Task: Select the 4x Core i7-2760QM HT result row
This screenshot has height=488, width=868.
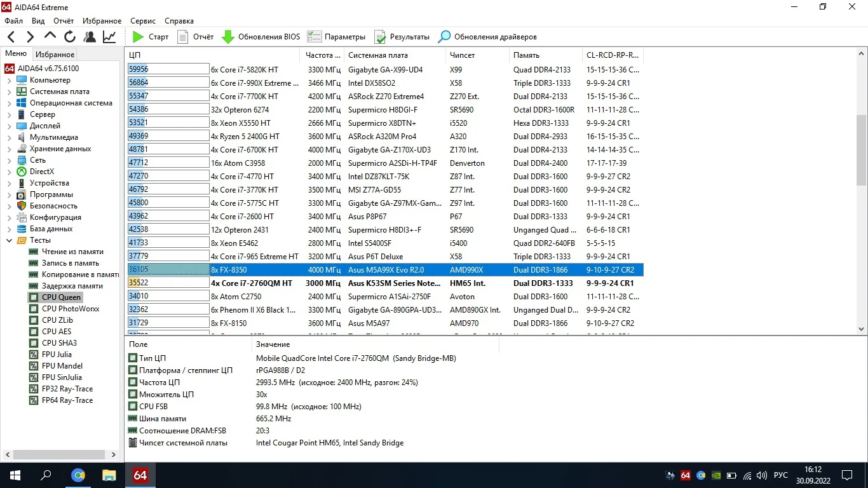Action: point(385,283)
